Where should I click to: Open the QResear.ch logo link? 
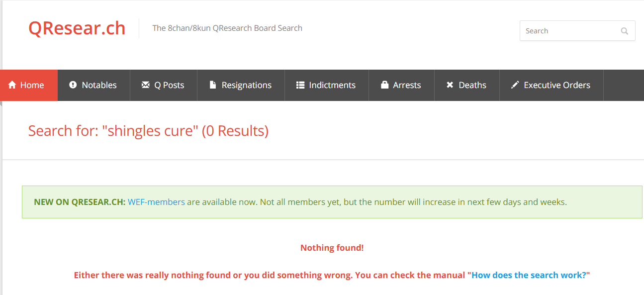(x=77, y=28)
